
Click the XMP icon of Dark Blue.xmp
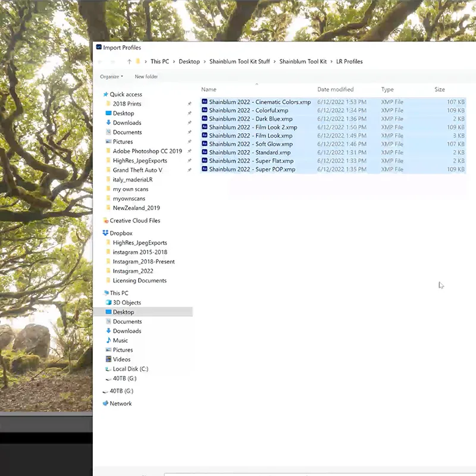click(205, 118)
